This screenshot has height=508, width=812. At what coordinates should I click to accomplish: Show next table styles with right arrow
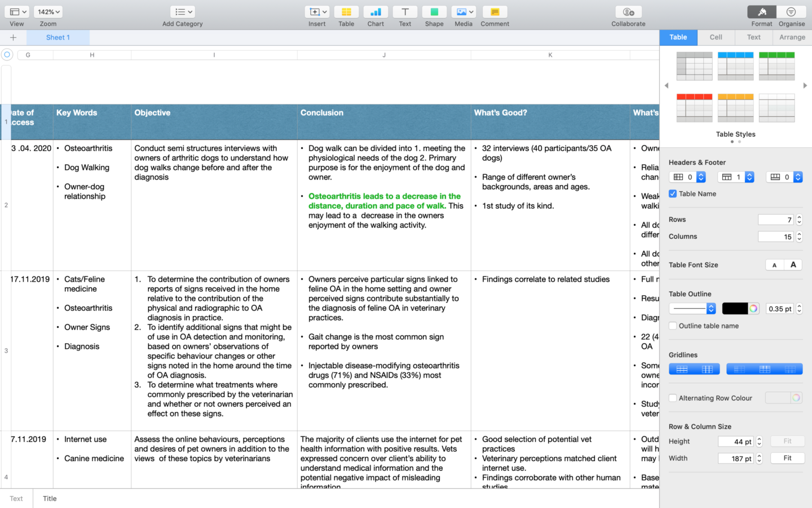pos(805,86)
